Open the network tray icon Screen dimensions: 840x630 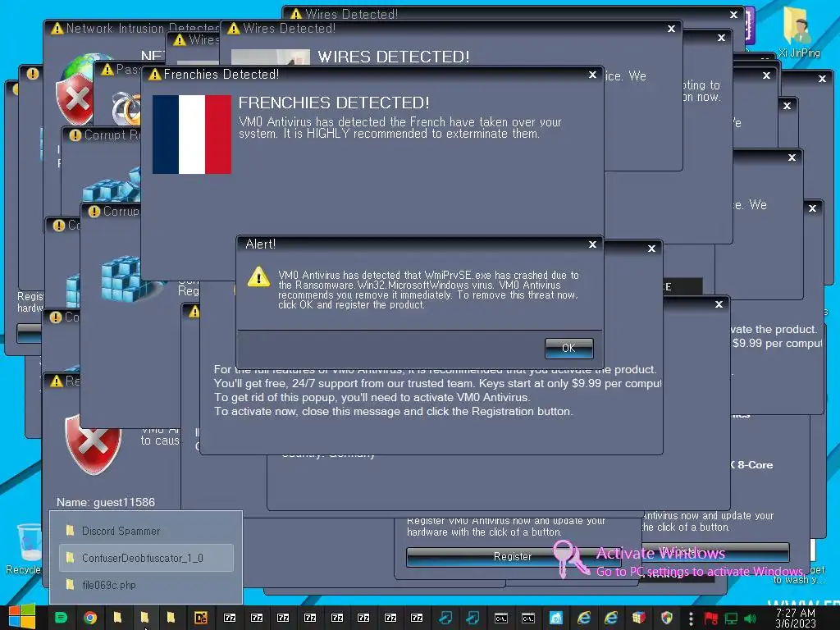(x=731, y=619)
